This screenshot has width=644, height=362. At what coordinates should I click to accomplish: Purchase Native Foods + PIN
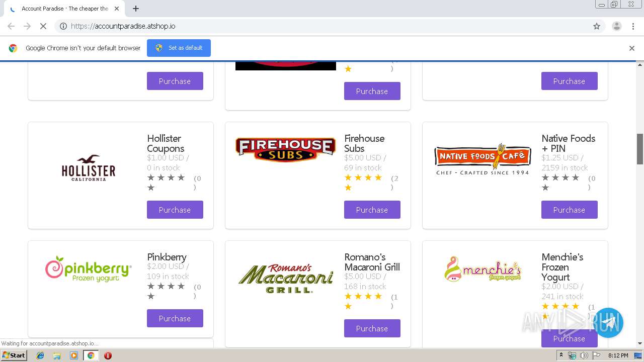(x=569, y=210)
